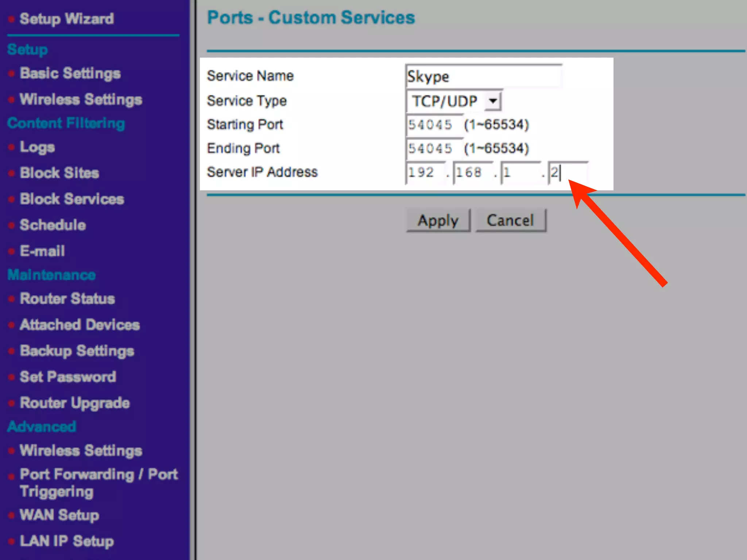Go to Basic Settings page
The image size is (747, 560).
coord(70,73)
